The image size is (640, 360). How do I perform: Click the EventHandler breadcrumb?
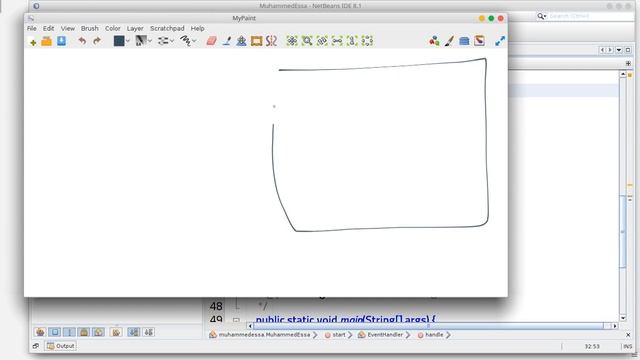pos(385,335)
